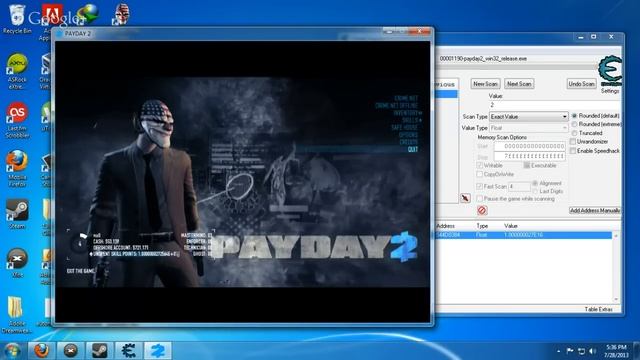Click the address list vertical scrollbar
640x360 pixels.
(x=616, y=267)
